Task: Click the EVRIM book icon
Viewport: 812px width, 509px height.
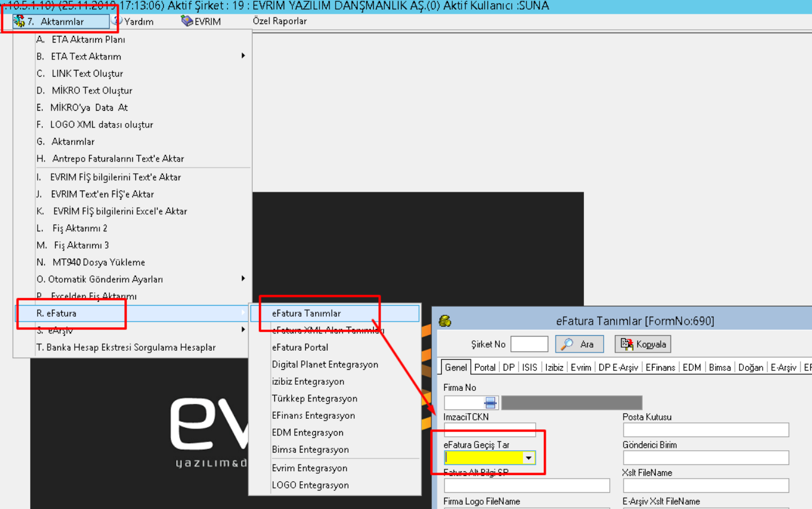Action: click(x=187, y=21)
